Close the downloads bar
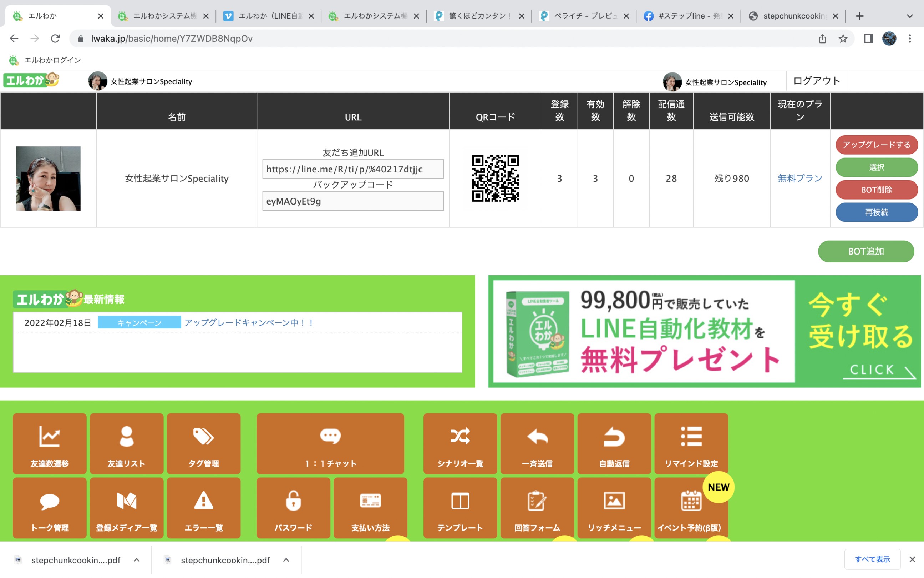This screenshot has height=578, width=924. point(913,559)
